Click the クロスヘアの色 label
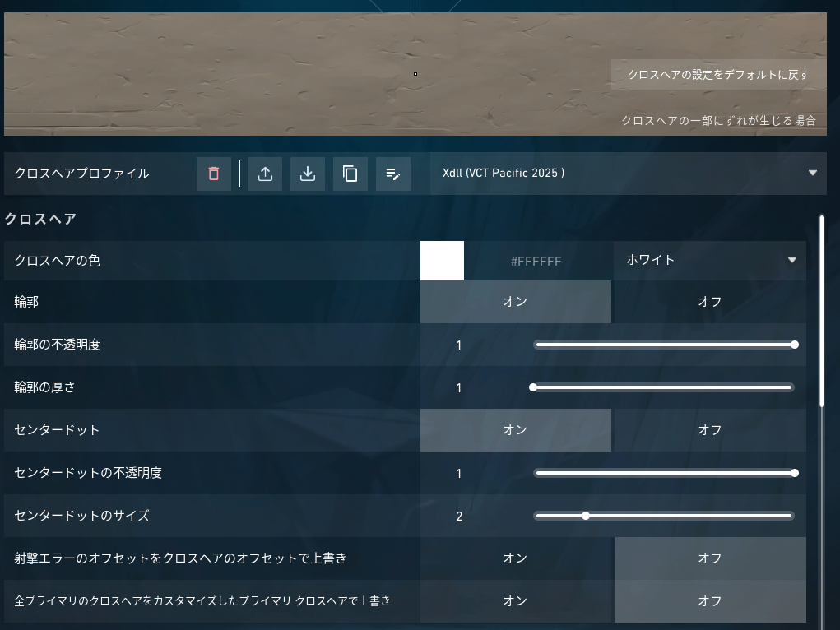Image resolution: width=840 pixels, height=630 pixels. [58, 261]
